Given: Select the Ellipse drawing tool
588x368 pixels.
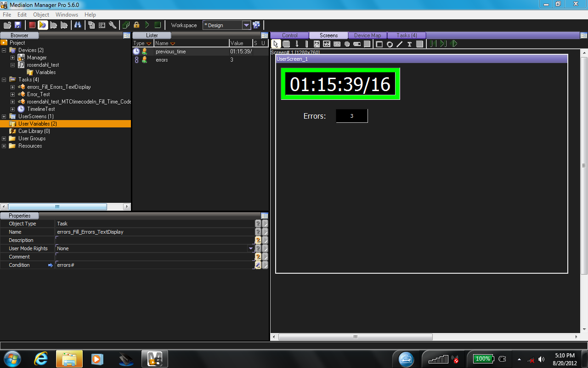Looking at the screenshot, I should coord(390,44).
